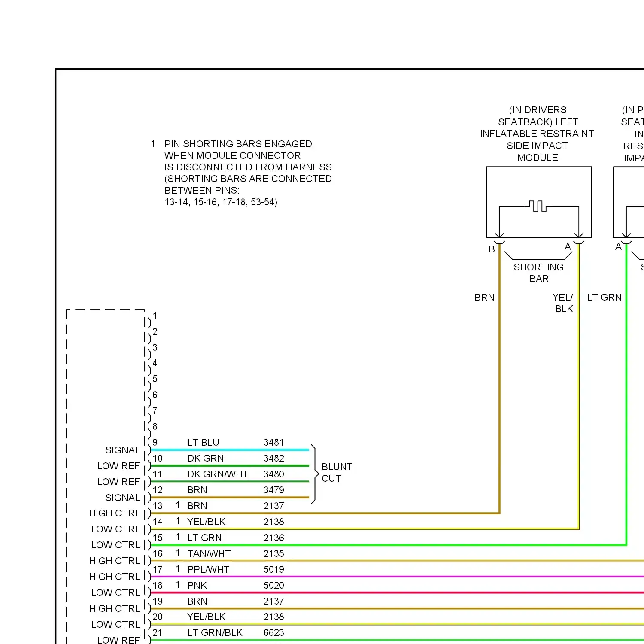Click the "IS DISCONNECTED FROM HARNESS" note line
644x644 pixels.
click(x=248, y=167)
